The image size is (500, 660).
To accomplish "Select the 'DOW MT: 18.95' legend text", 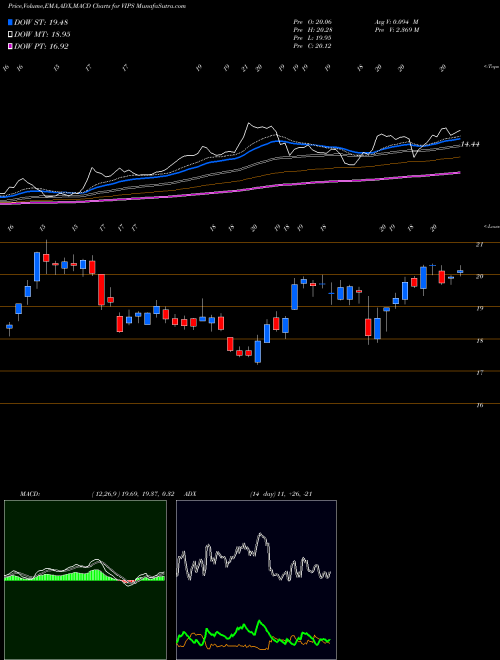I will 42,35.
